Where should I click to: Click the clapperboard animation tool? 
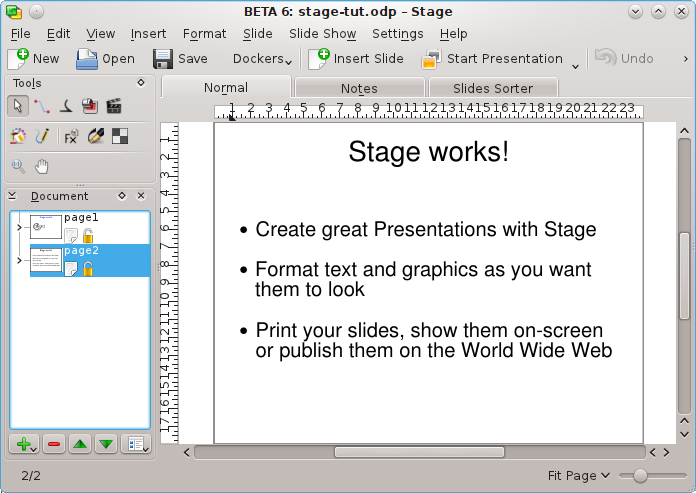pyautogui.click(x=114, y=105)
